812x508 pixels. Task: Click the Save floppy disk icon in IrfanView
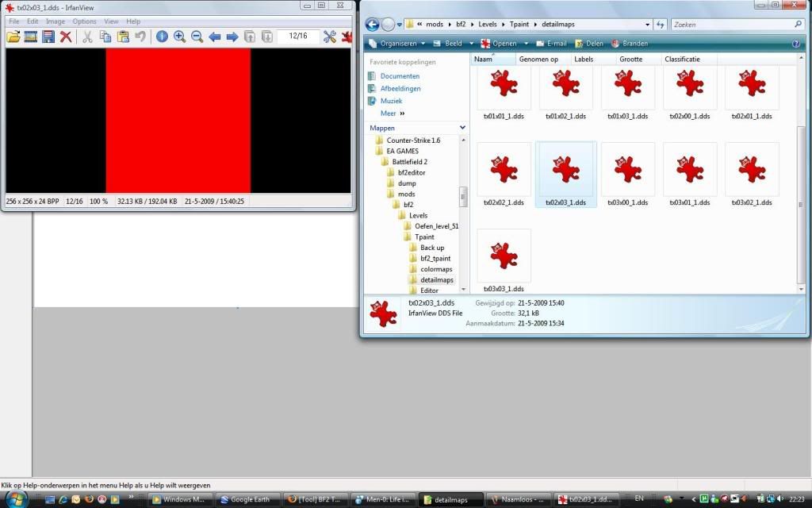pos(48,37)
